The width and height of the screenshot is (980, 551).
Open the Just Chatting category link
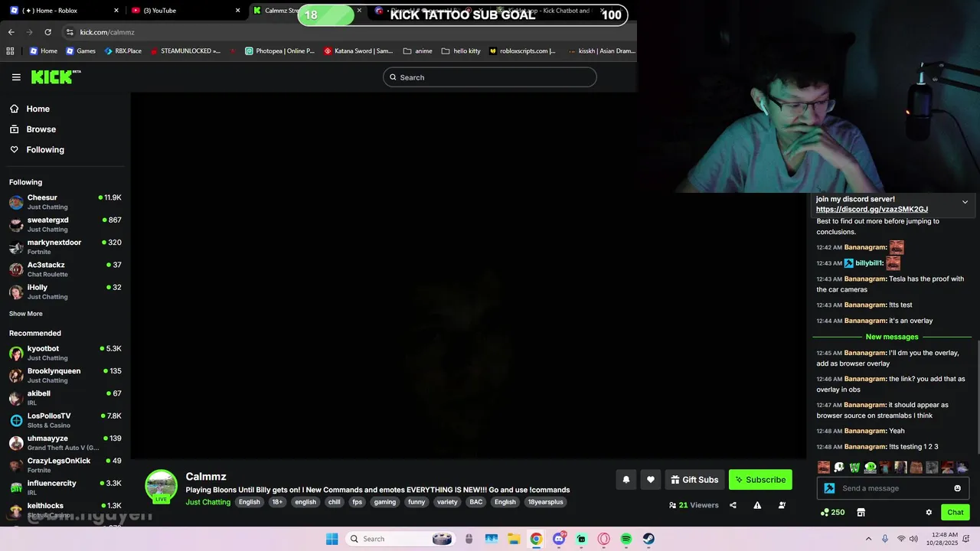[x=207, y=502]
